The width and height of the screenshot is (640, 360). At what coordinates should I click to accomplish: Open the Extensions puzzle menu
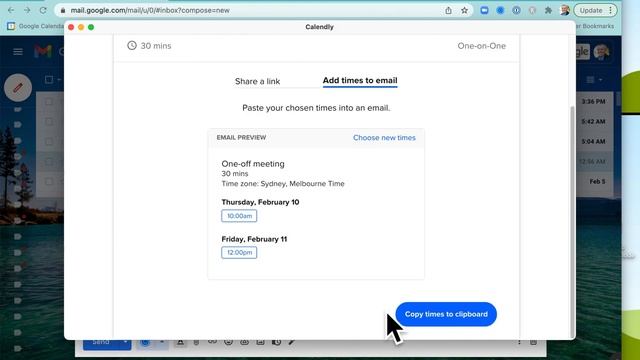pyautogui.click(x=548, y=11)
